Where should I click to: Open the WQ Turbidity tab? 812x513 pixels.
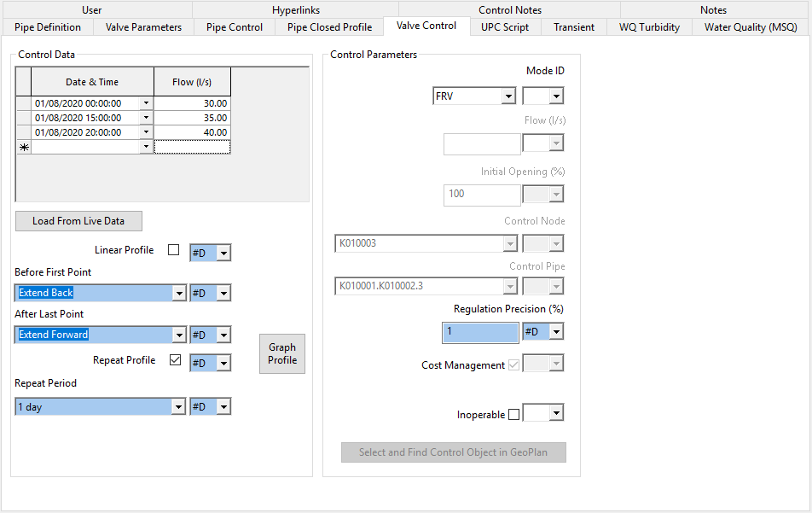648,26
